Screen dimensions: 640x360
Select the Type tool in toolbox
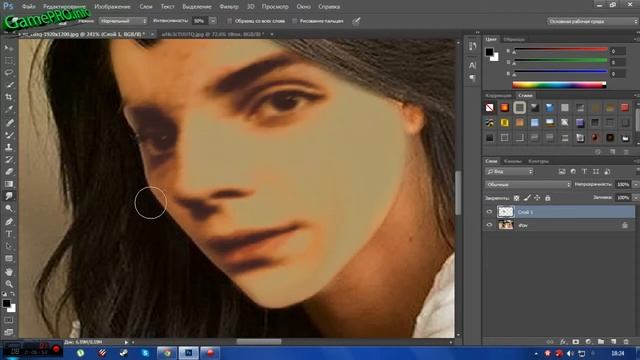pyautogui.click(x=9, y=234)
